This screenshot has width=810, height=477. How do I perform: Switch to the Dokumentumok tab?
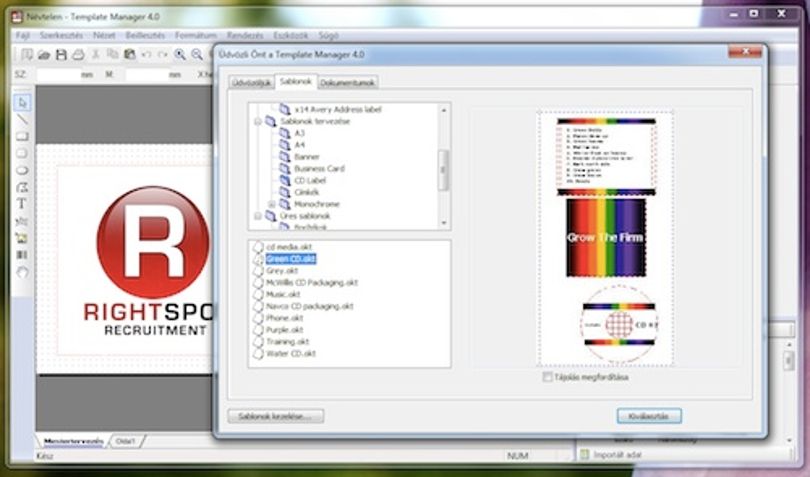(x=347, y=83)
